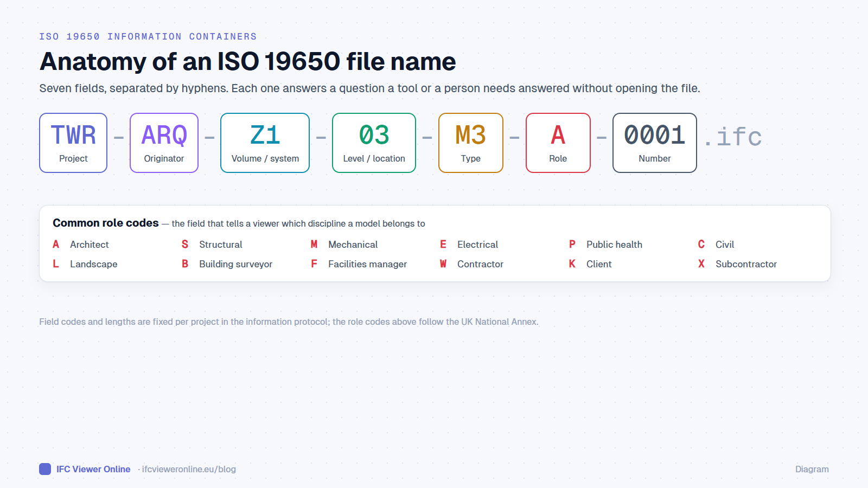This screenshot has width=868, height=488.
Task: Click the 'Common role codes' heading
Action: 106,223
